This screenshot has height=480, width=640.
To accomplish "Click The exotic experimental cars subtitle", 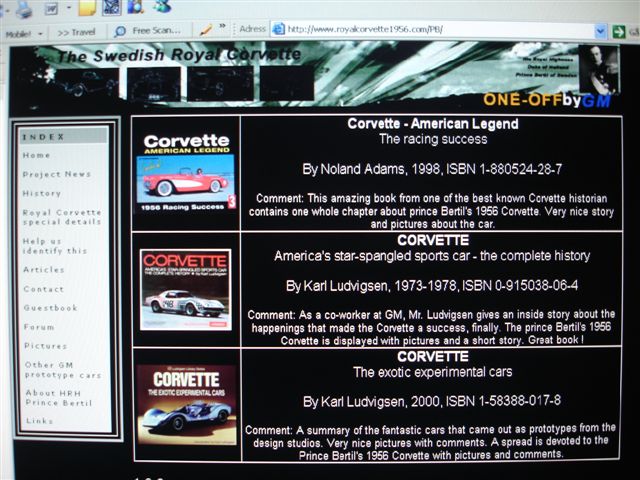I will pyautogui.click(x=433, y=372).
